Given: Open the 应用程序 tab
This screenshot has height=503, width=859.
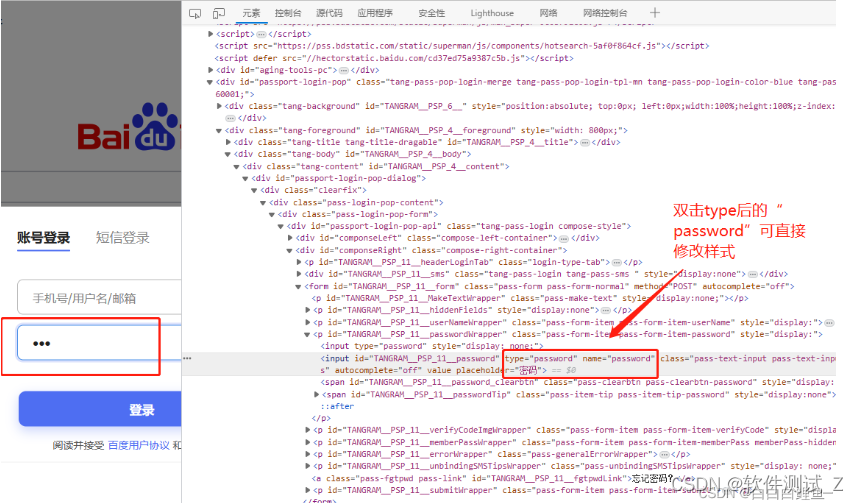Looking at the screenshot, I should pos(375,13).
